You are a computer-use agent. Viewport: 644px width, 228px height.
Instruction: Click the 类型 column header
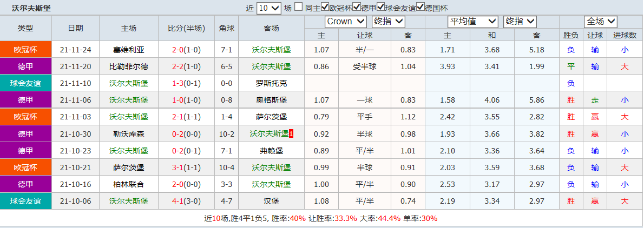point(25,28)
